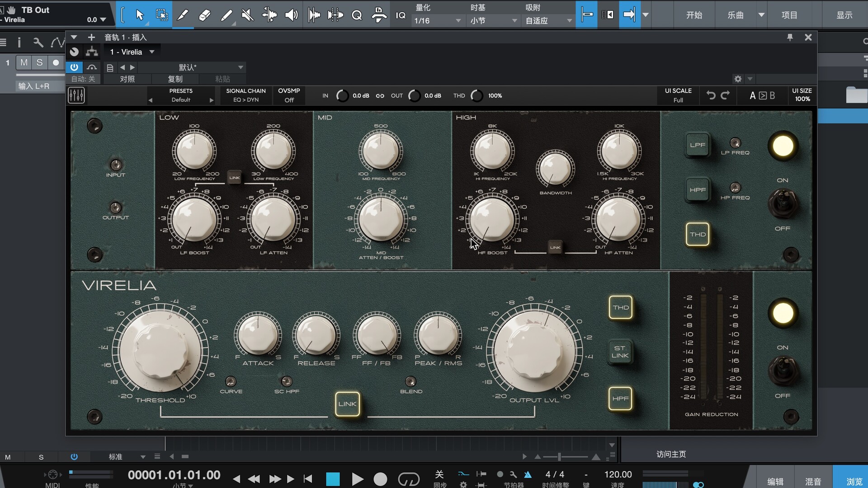Toggle the ST. LINK button

pos(620,352)
